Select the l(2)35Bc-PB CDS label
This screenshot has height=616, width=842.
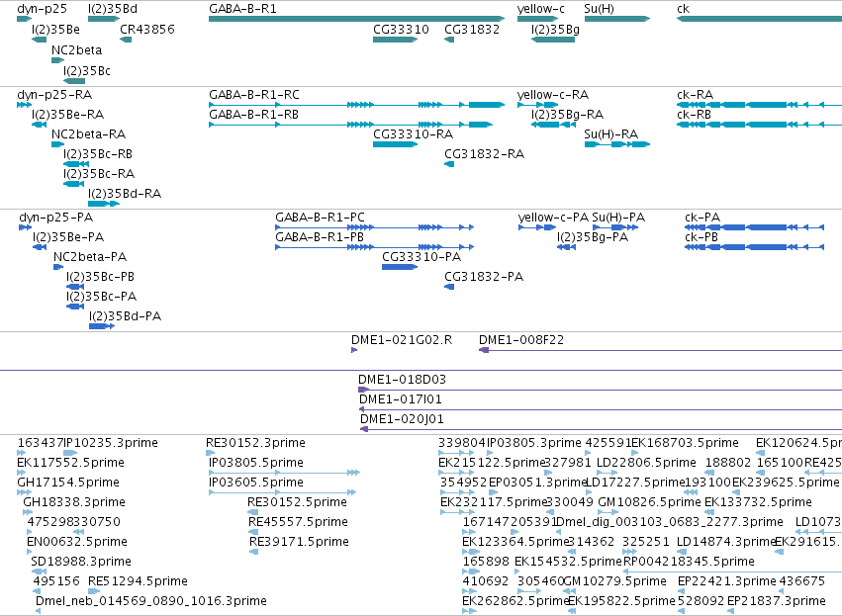click(x=100, y=277)
